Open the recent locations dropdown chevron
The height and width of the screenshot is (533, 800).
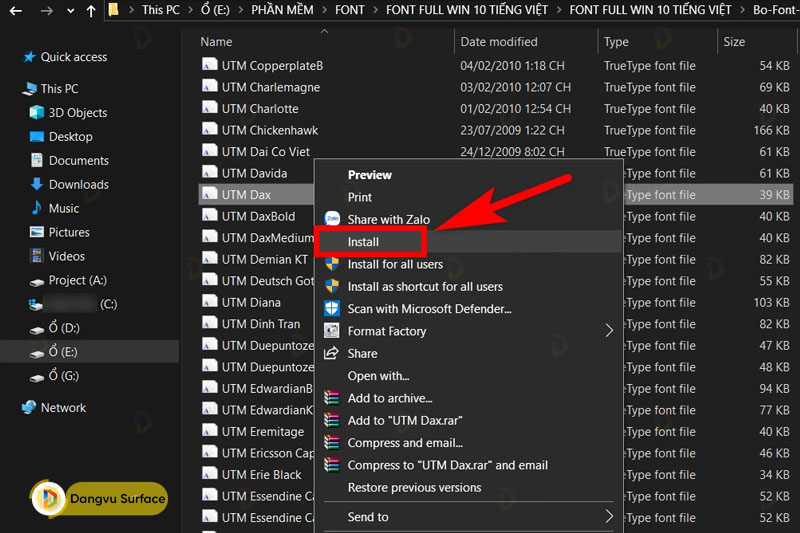(69, 11)
